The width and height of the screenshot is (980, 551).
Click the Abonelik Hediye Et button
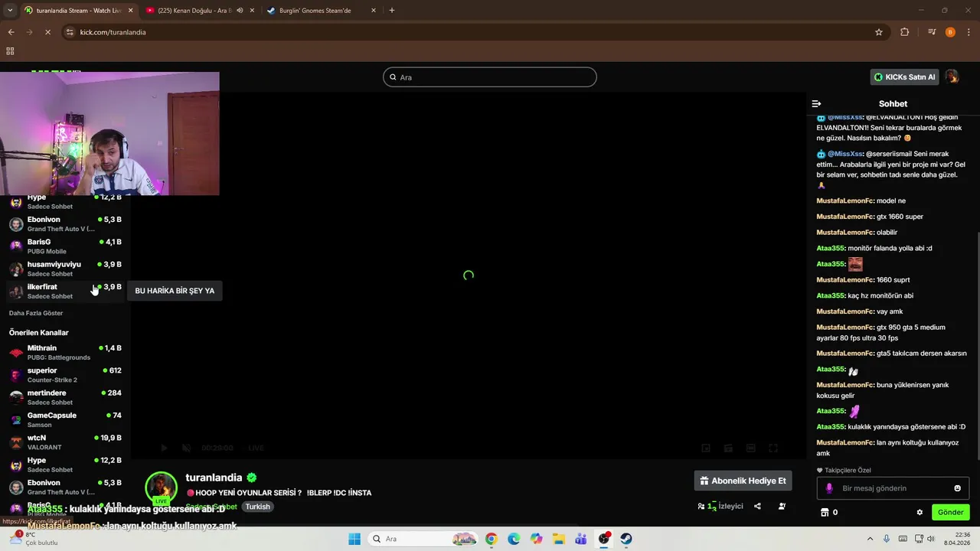[743, 481]
